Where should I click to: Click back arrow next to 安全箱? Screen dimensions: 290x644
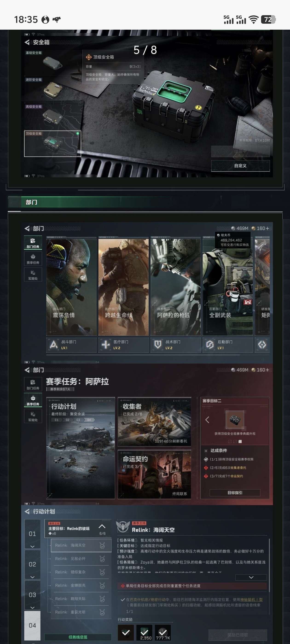point(27,42)
